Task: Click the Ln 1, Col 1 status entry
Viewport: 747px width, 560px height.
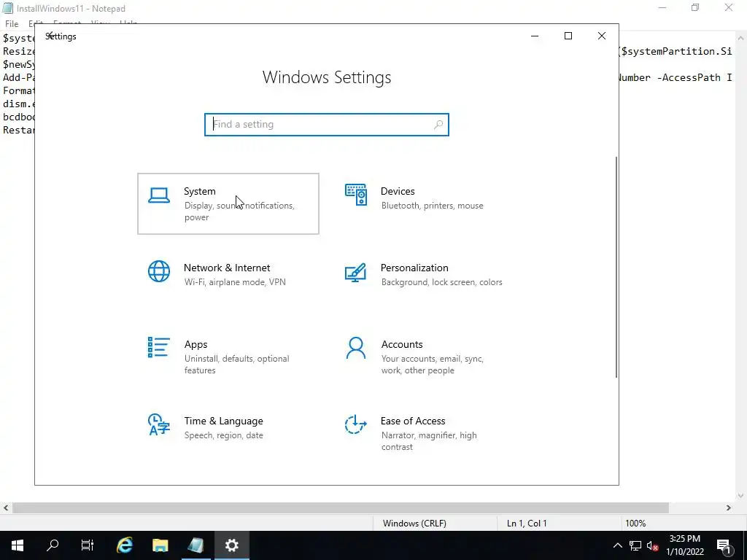Action: (527, 524)
